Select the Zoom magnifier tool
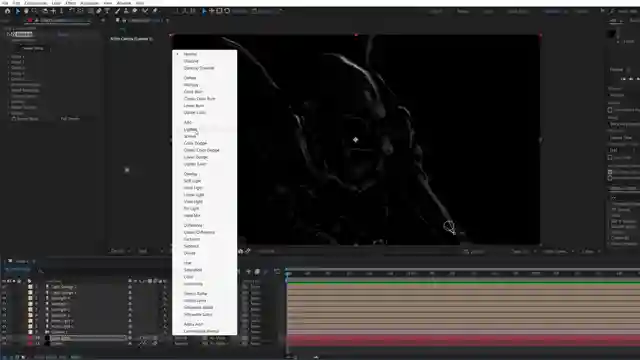640x360 pixels. [34, 11]
